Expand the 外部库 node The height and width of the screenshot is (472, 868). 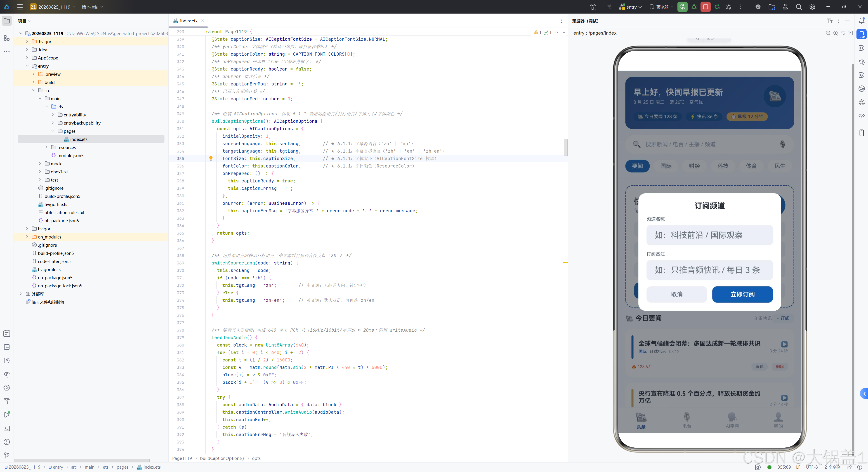tap(21, 294)
